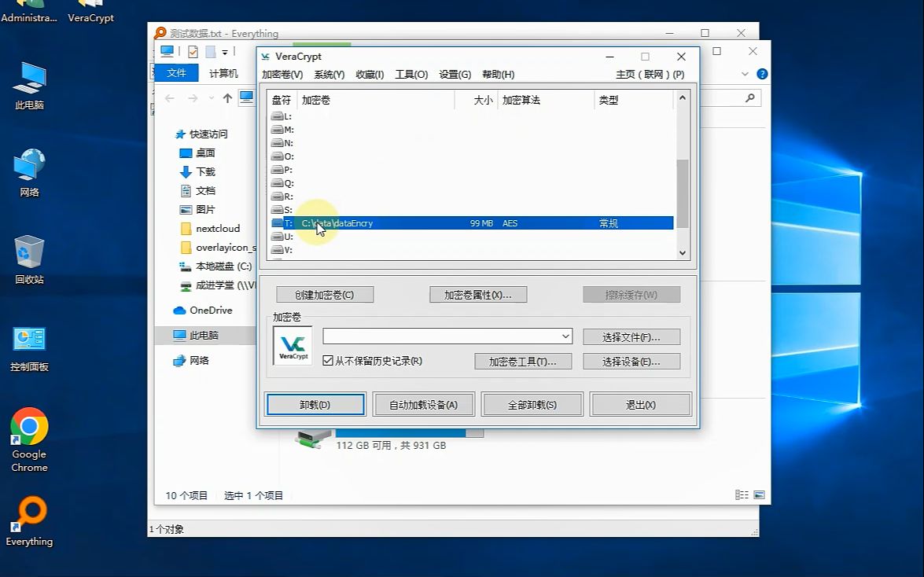Image resolution: width=924 pixels, height=577 pixels.
Task: Click 卸载(D) button
Action: pos(315,405)
